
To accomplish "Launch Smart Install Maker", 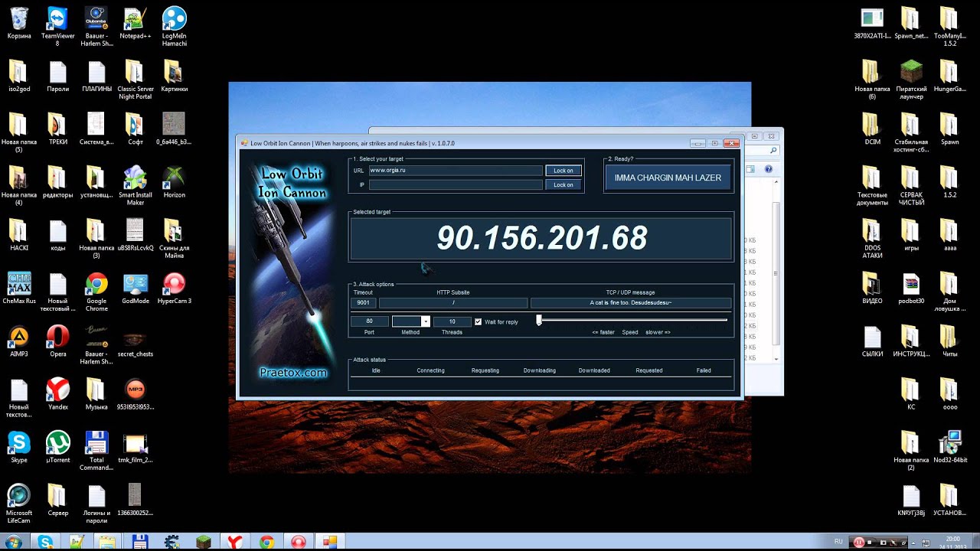I will 135,186.
